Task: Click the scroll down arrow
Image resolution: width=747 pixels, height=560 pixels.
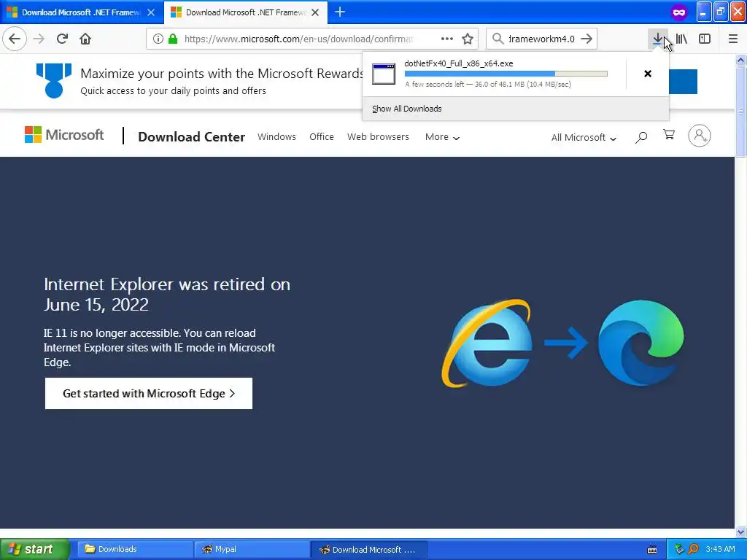Action: (740, 532)
